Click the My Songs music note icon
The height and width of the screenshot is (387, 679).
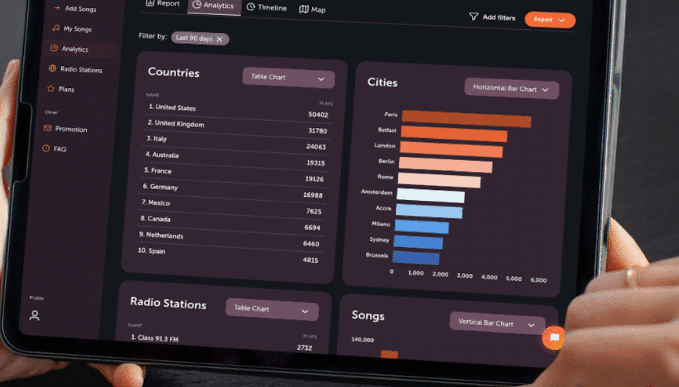click(56, 28)
